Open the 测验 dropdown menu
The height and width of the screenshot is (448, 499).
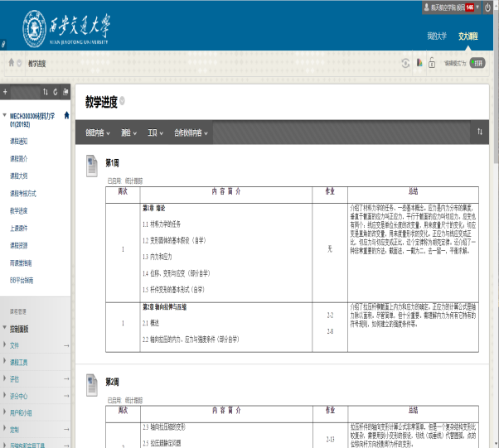(x=130, y=132)
